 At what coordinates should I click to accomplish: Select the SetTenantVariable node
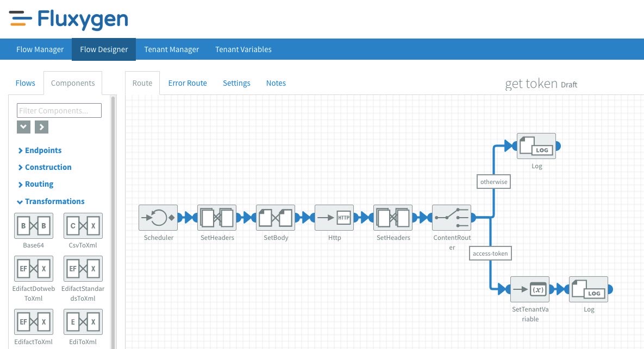[530, 289]
